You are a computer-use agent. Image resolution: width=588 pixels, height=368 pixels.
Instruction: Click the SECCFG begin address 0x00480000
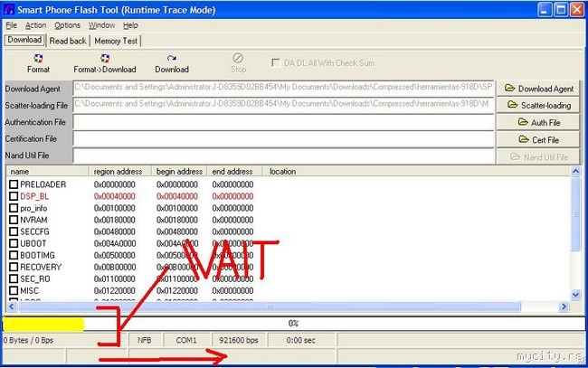[177, 231]
